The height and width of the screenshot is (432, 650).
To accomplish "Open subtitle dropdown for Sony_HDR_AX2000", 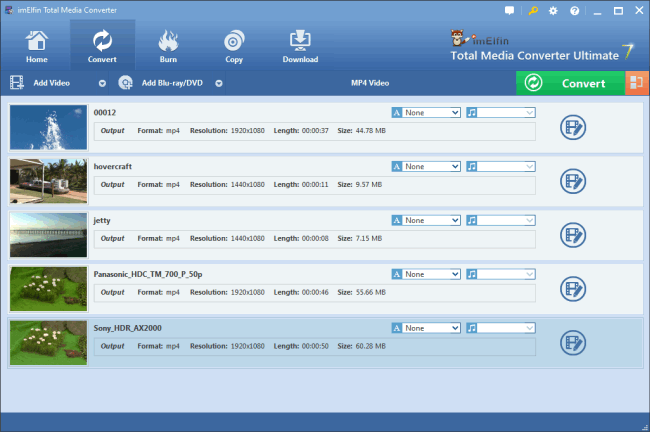I will (x=426, y=328).
